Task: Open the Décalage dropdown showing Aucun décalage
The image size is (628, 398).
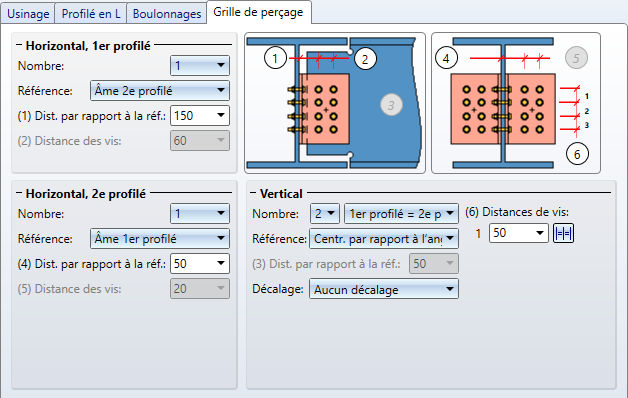Action: click(384, 289)
